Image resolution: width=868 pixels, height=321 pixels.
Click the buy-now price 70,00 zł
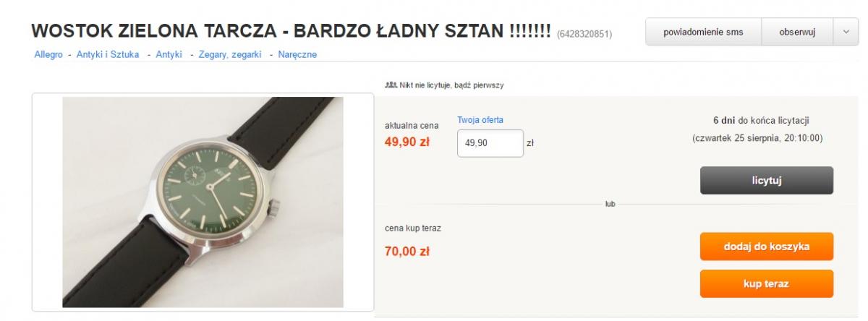(x=407, y=252)
